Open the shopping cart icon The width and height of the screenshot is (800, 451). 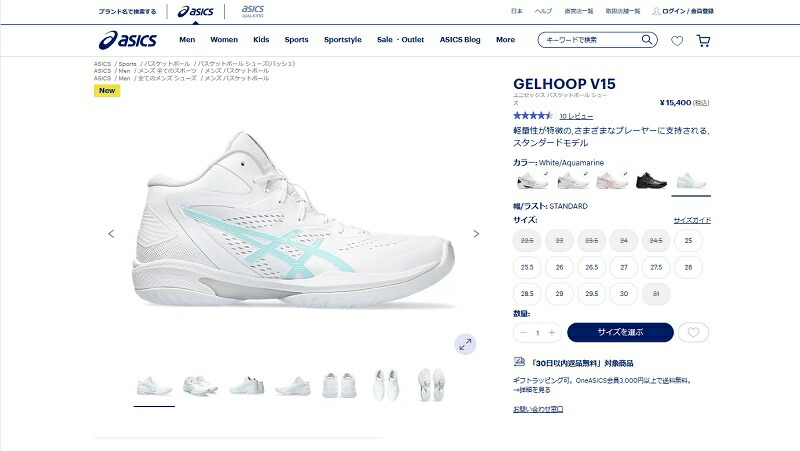(703, 41)
